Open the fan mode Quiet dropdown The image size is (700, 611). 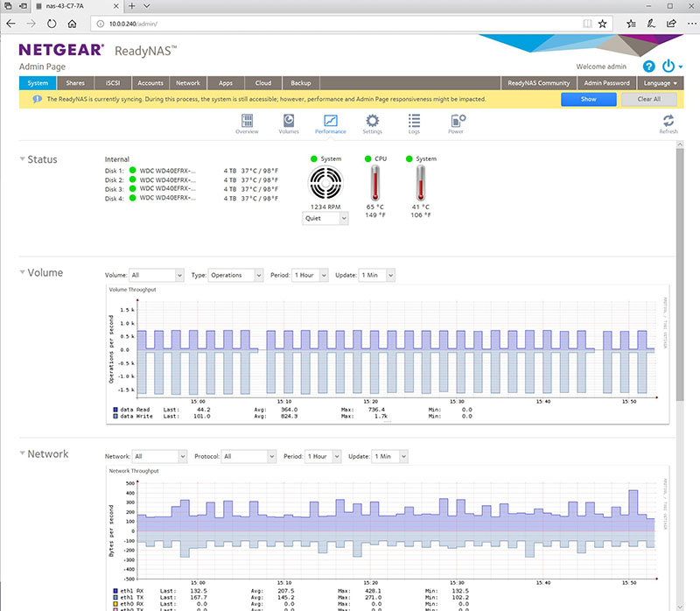coord(325,219)
